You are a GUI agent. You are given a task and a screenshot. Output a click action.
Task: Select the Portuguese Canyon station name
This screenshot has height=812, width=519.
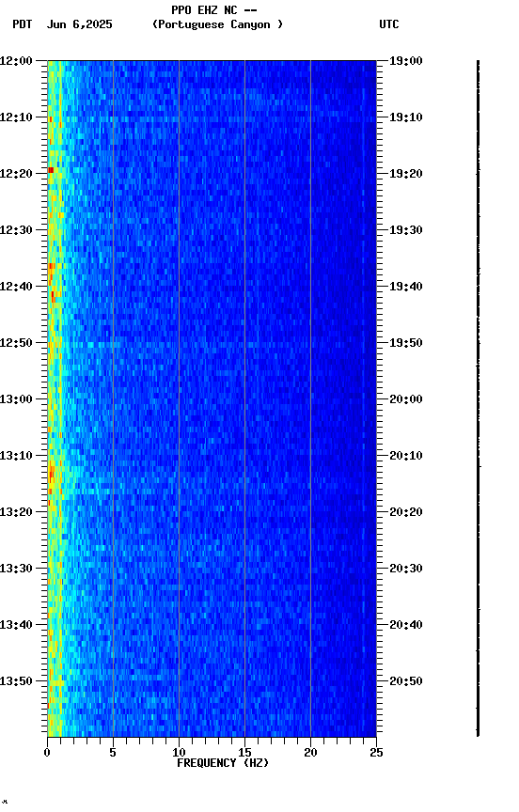click(217, 24)
